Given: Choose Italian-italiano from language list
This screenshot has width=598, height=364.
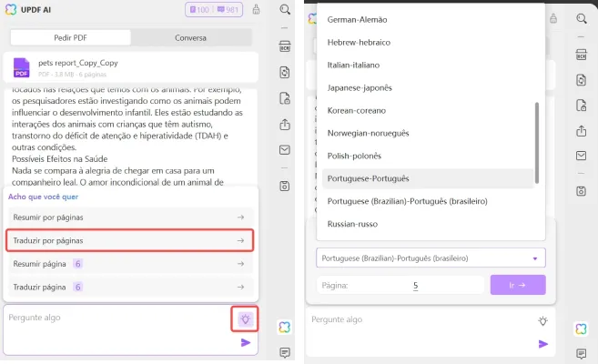Looking at the screenshot, I should point(428,66).
